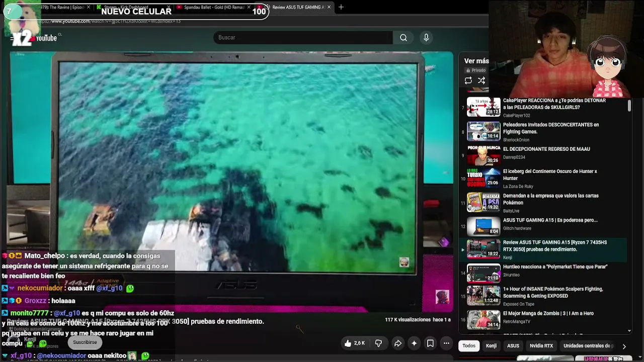
Task: Open the Peleadores Invitados DESCONCERTANTES video title
Action: (x=551, y=128)
